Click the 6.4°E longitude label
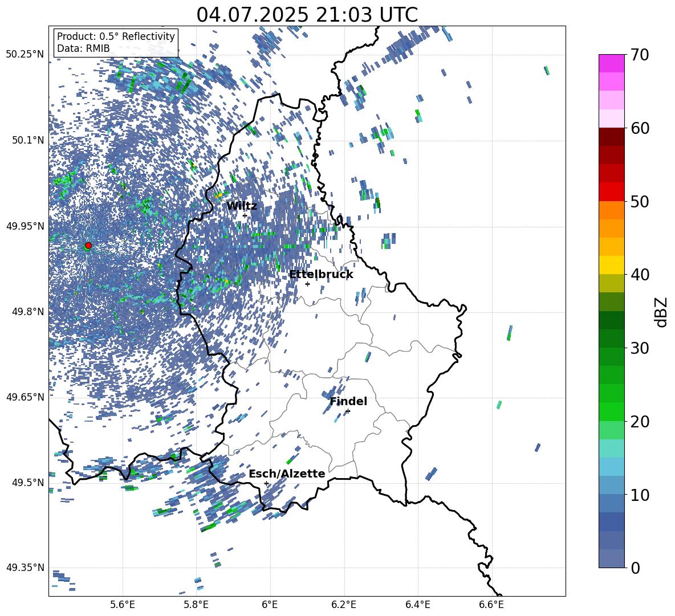 coord(418,605)
